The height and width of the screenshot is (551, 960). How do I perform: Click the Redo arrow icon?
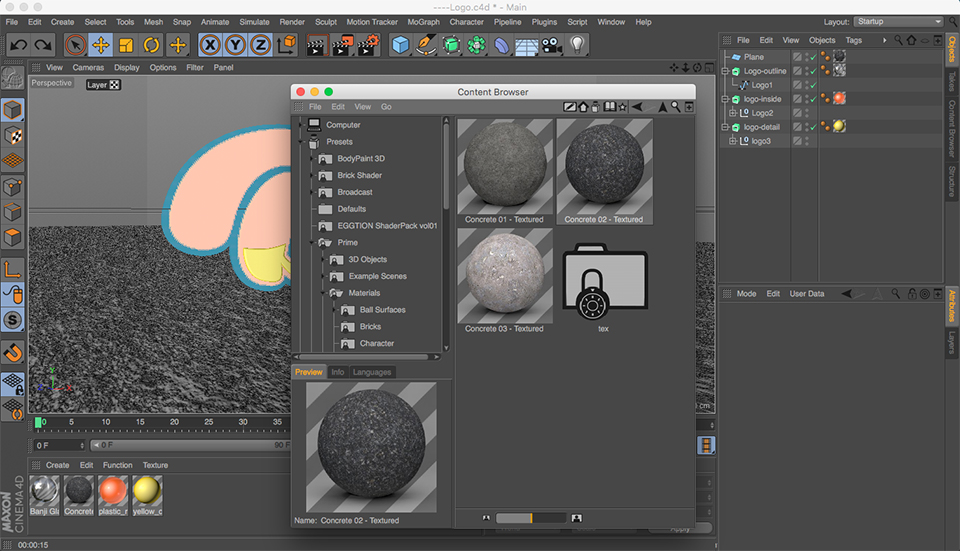click(43, 45)
